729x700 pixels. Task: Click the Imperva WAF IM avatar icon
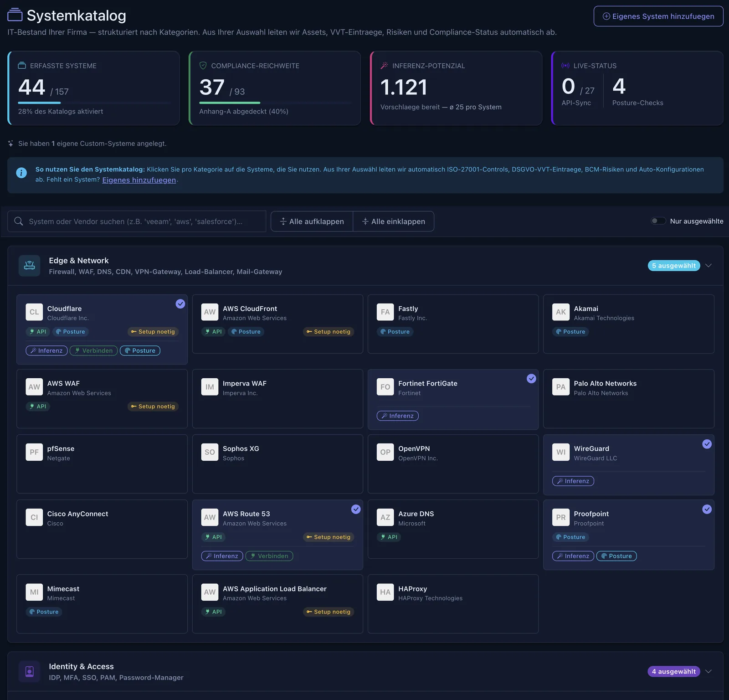[x=210, y=387]
